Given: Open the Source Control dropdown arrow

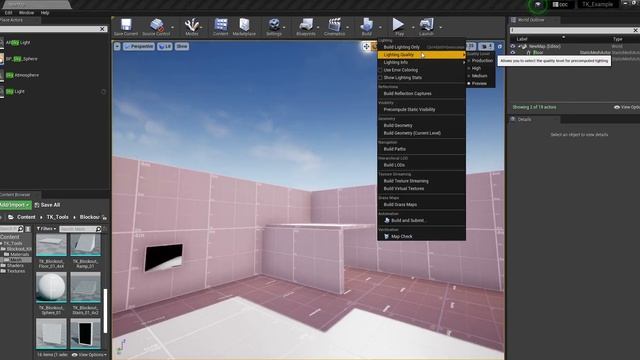Looking at the screenshot, I should 172,27.
